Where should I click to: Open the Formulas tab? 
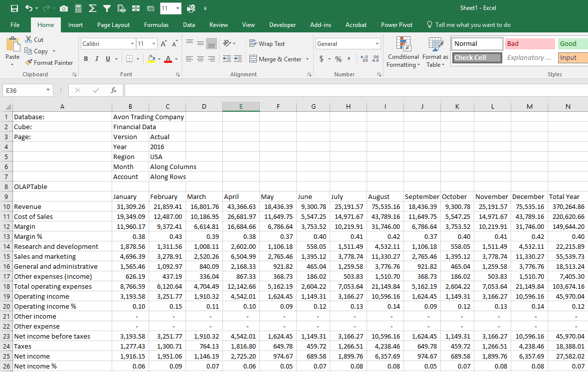click(157, 25)
